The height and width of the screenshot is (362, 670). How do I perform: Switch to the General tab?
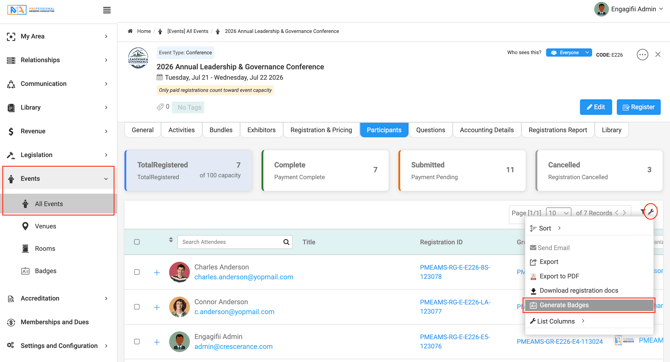[143, 130]
